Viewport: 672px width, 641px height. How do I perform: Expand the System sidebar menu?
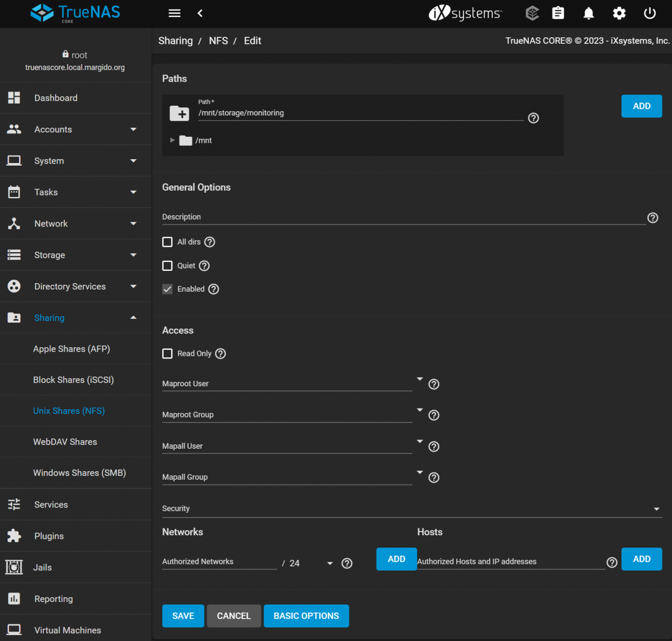(x=75, y=161)
